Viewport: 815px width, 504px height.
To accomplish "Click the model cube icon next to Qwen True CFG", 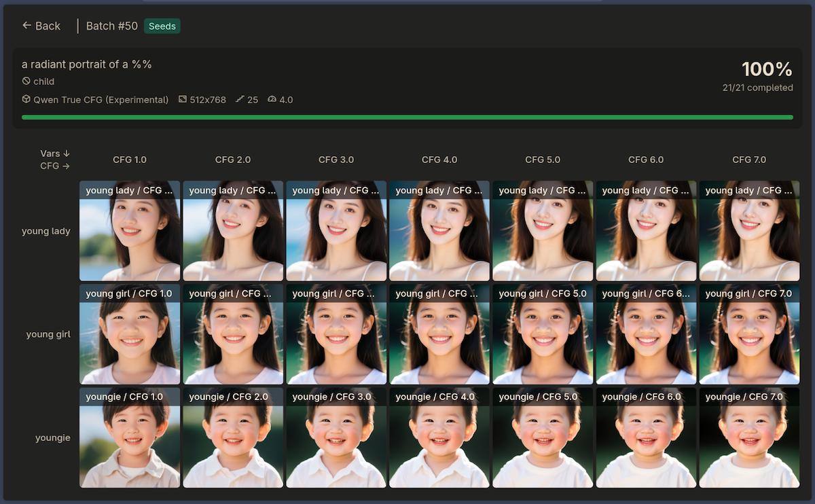I will point(27,99).
